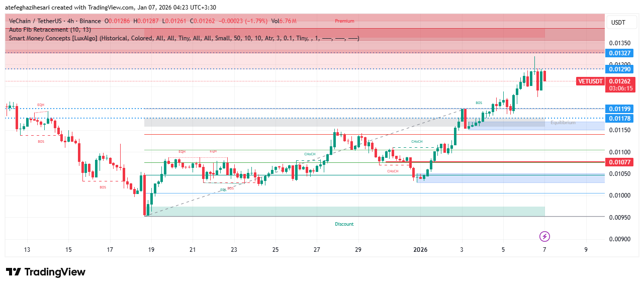The height and width of the screenshot is (287, 644).
Task: Click the 03:06:15 candle countdown timer
Action: click(620, 88)
